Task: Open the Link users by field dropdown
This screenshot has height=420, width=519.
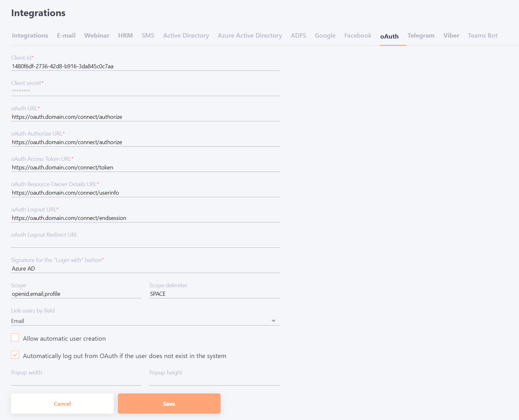Action: tap(274, 320)
